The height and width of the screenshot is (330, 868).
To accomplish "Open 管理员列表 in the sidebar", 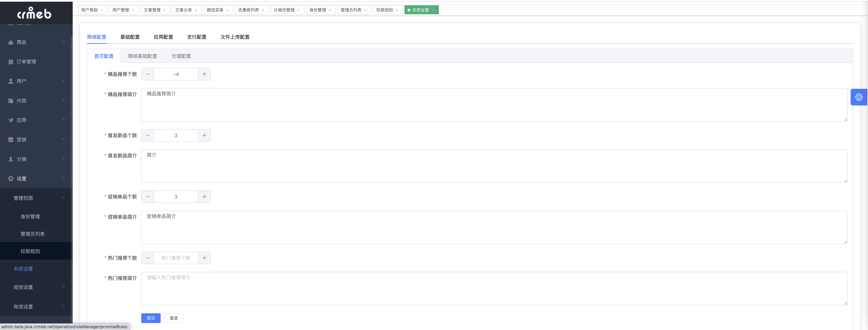I will coord(33,234).
